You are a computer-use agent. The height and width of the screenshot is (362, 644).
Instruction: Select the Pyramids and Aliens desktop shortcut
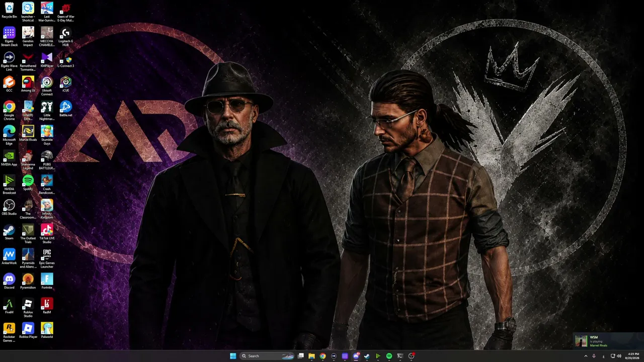tap(28, 258)
